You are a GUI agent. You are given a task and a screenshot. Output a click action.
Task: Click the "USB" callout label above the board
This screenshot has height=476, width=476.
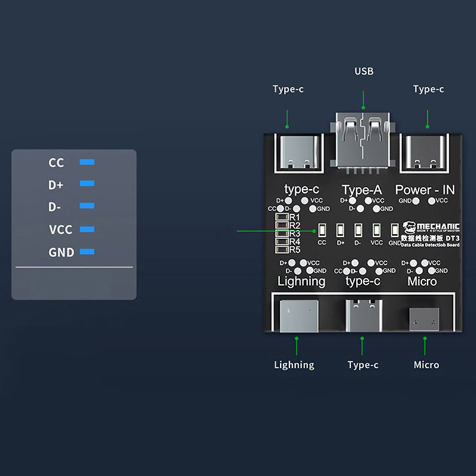(364, 71)
